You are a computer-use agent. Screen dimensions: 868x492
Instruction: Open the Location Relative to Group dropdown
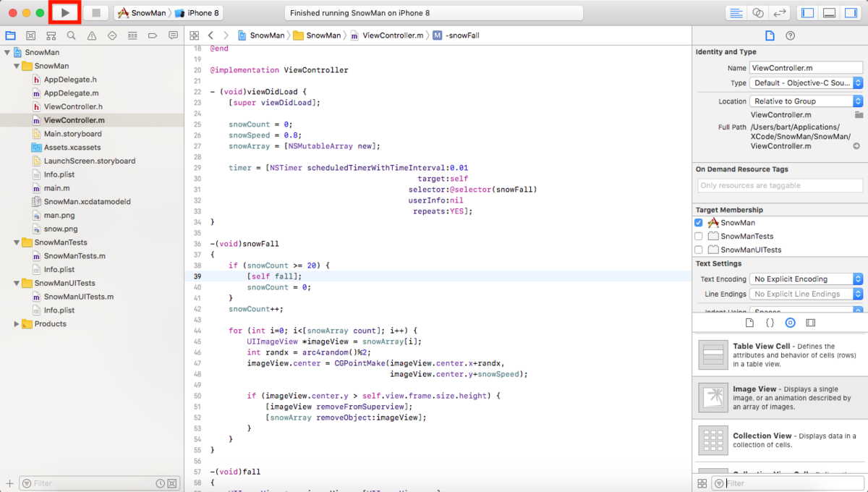point(807,101)
